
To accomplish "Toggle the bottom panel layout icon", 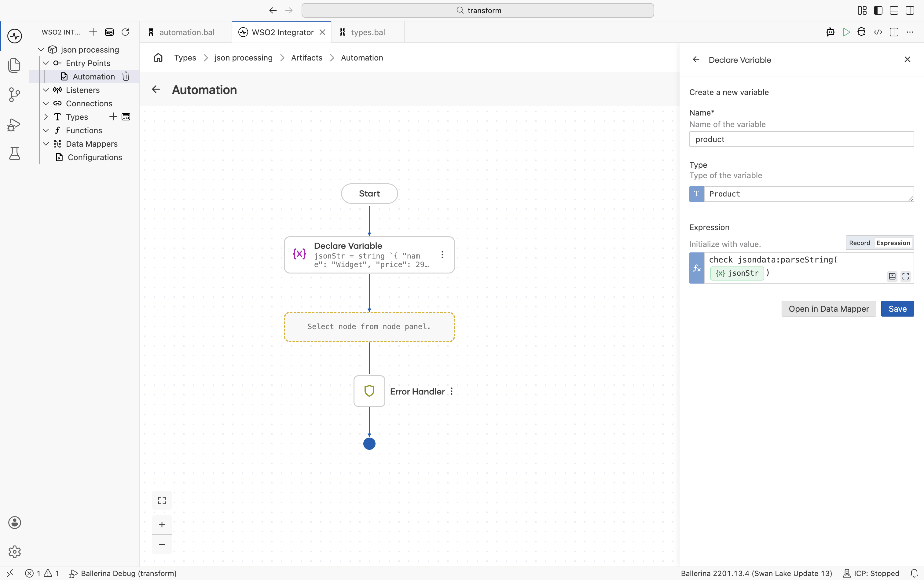I will coord(894,10).
